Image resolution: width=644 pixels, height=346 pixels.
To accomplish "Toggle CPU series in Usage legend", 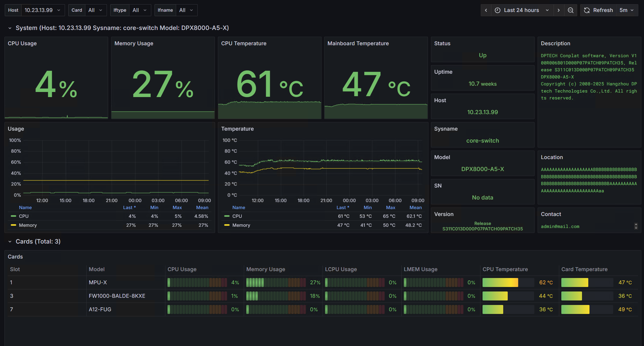I will click(24, 216).
